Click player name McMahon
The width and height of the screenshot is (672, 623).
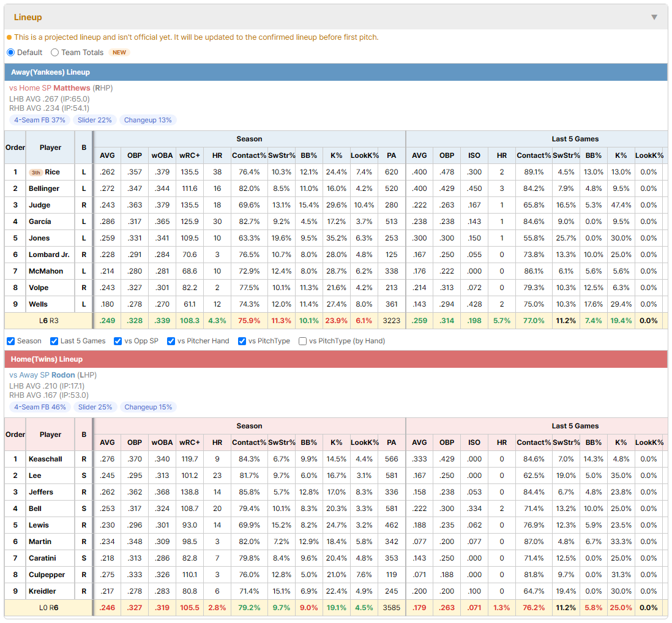pyautogui.click(x=46, y=271)
